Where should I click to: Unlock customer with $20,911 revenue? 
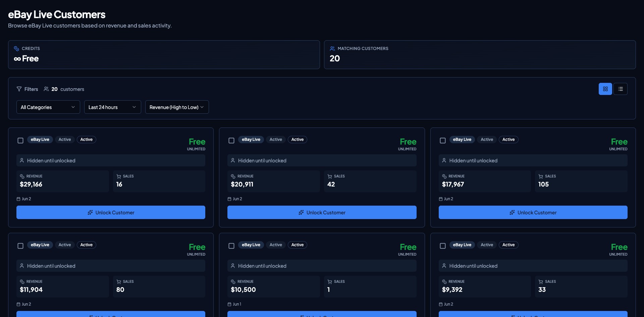tap(322, 212)
